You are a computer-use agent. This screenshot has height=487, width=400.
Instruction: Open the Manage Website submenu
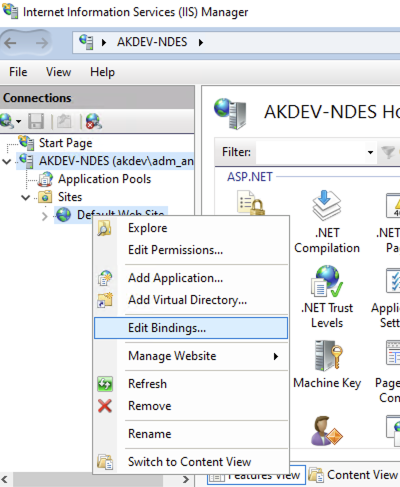tap(191, 356)
